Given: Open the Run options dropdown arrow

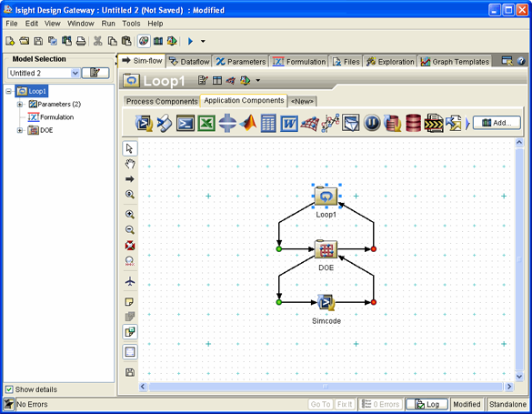Looking at the screenshot, I should click(203, 42).
